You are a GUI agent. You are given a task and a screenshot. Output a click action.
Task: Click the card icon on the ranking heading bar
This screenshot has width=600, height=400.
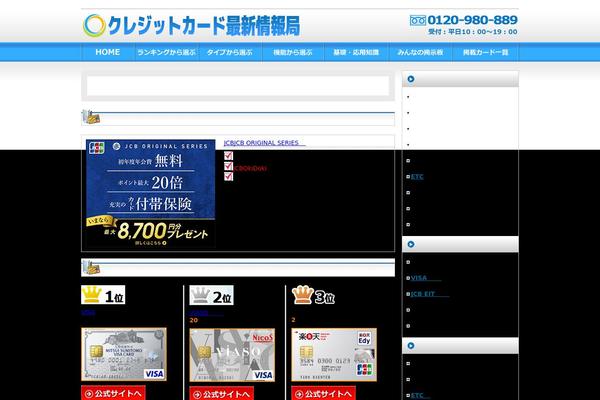90,268
